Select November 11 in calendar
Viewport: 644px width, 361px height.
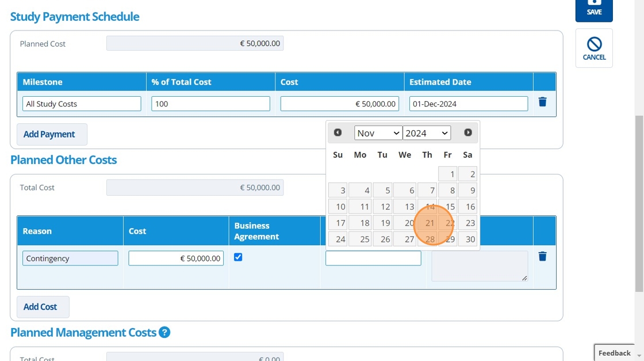pos(360,206)
